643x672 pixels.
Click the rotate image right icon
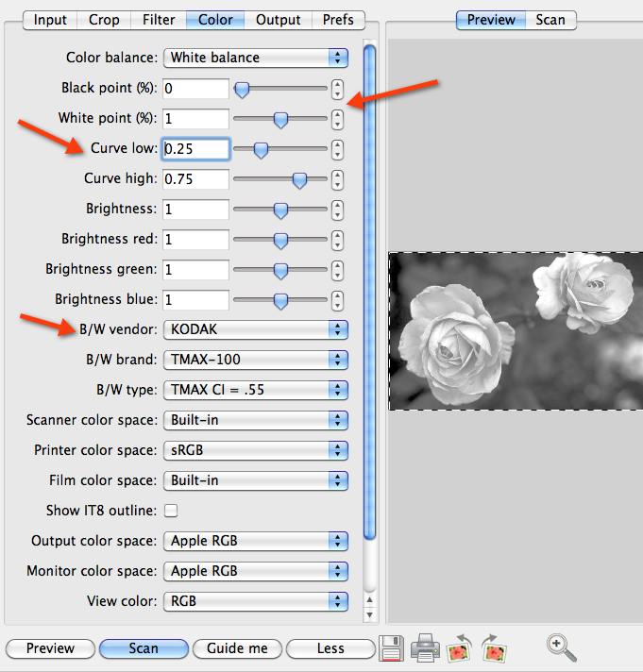[492, 648]
